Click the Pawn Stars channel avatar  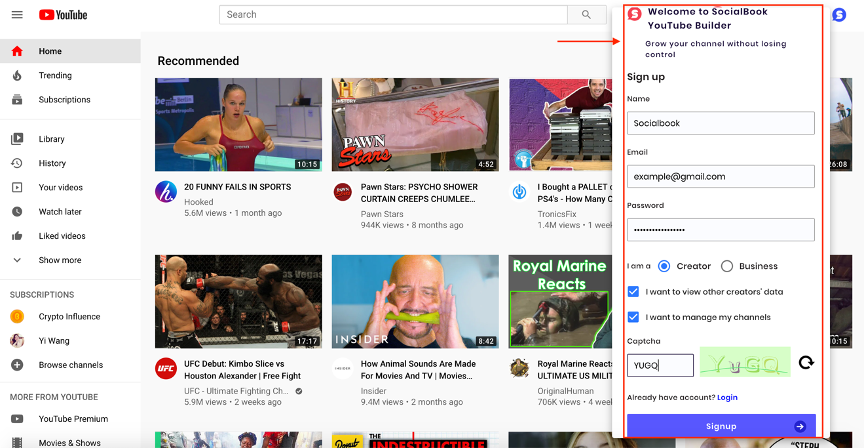click(x=343, y=192)
